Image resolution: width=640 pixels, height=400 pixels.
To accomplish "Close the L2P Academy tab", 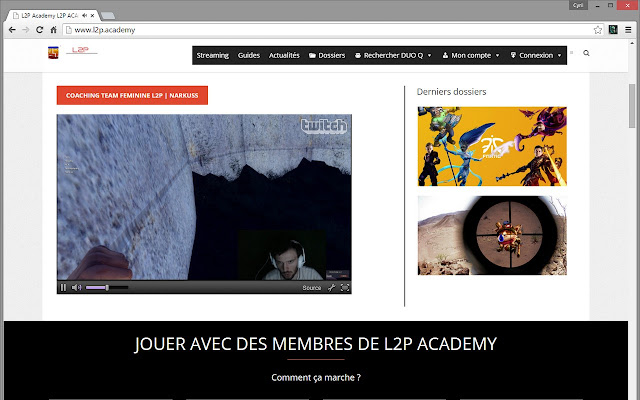I will (93, 16).
